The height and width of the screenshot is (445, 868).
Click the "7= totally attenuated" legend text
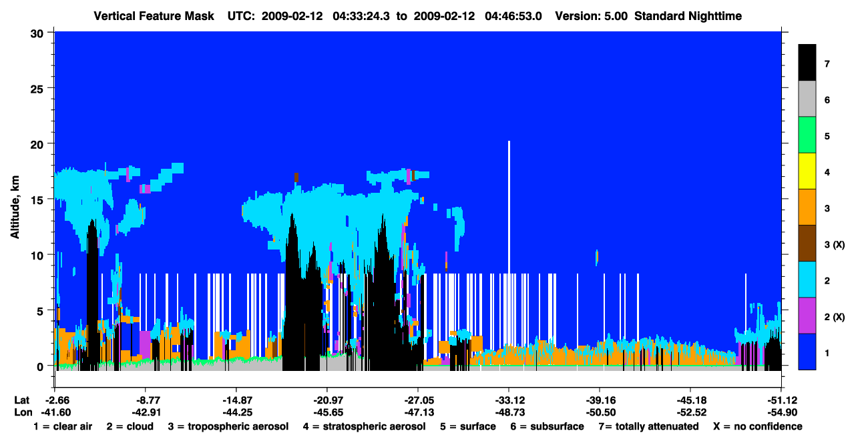pos(649,426)
